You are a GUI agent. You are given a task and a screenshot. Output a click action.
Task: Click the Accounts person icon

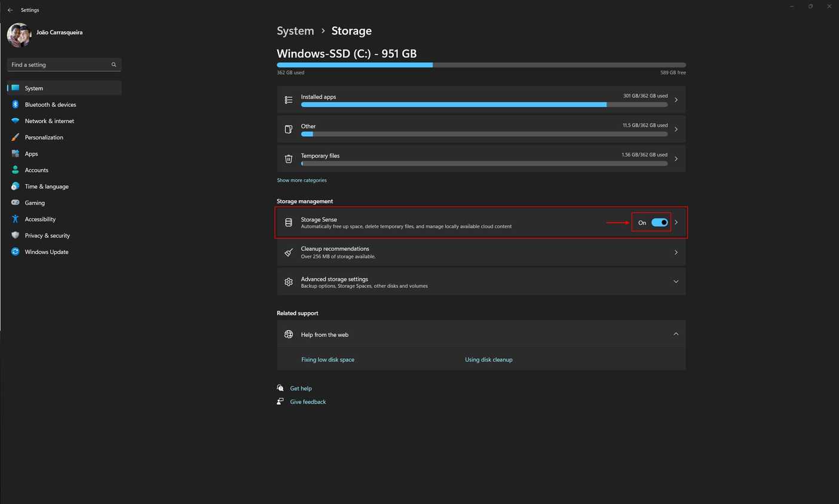point(16,170)
